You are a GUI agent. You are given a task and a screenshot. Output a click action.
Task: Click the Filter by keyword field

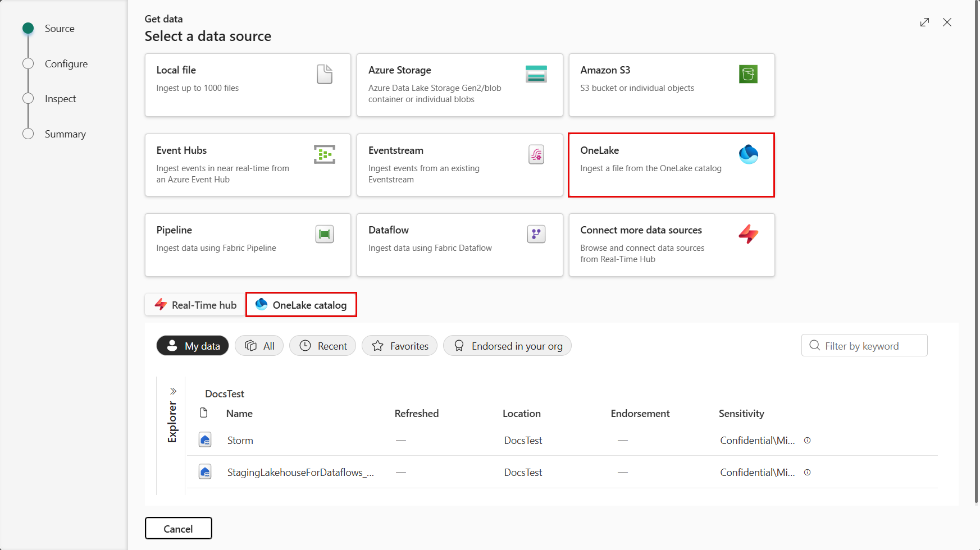[864, 346]
